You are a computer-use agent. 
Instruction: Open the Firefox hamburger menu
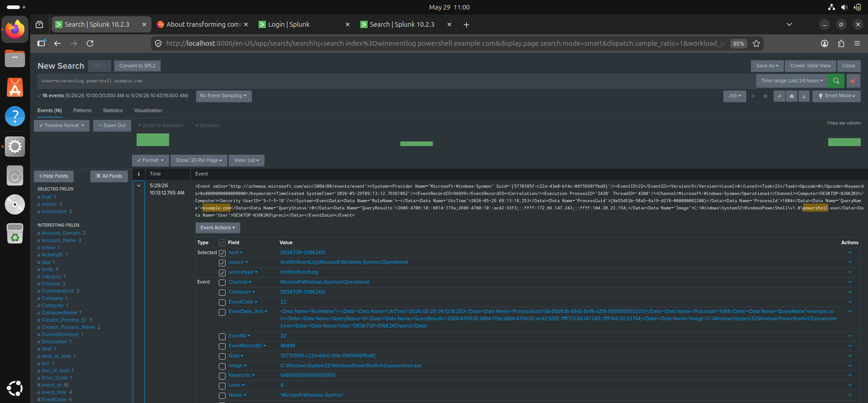tap(857, 43)
